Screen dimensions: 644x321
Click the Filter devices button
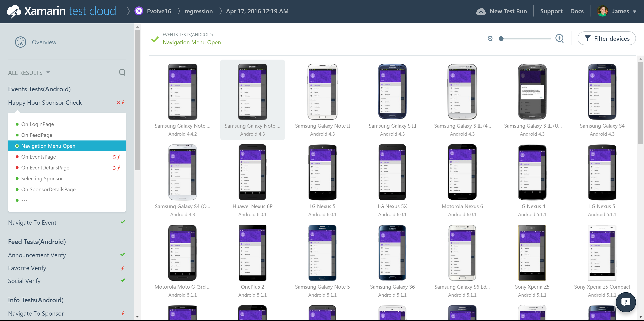[x=607, y=38]
